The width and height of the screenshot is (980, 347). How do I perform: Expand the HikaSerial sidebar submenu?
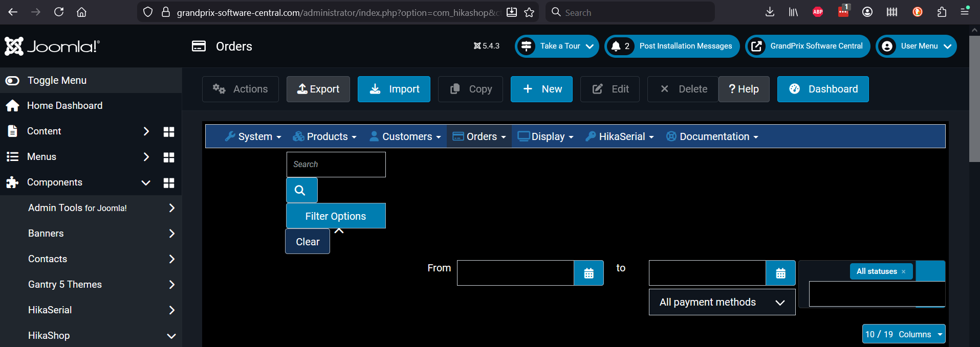pos(171,310)
